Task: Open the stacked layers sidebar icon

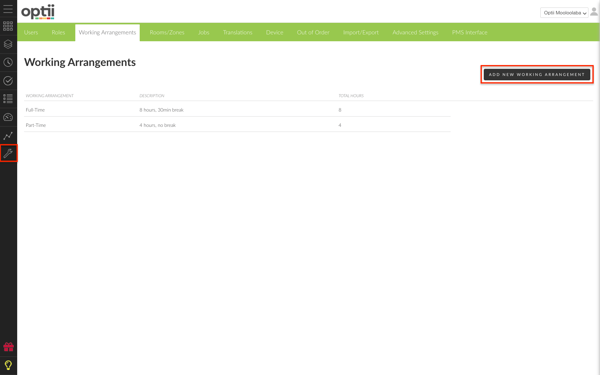Action: tap(8, 44)
